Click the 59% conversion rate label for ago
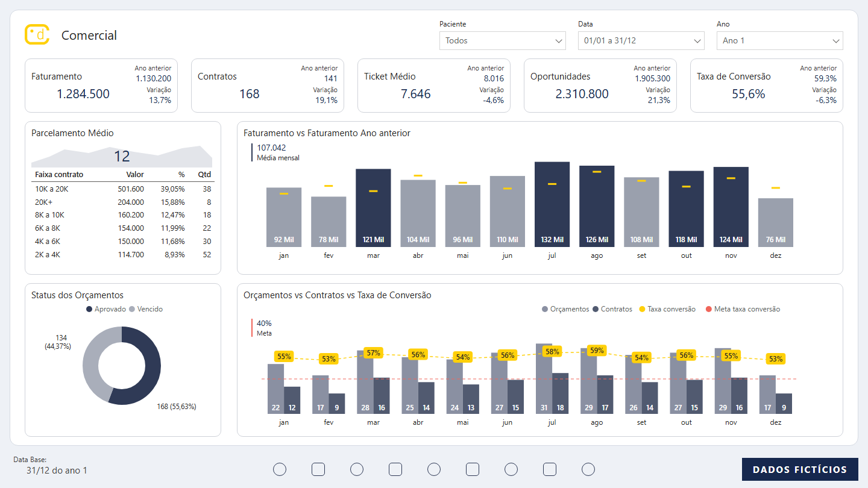Viewport: 868px width, 488px height. click(x=597, y=350)
